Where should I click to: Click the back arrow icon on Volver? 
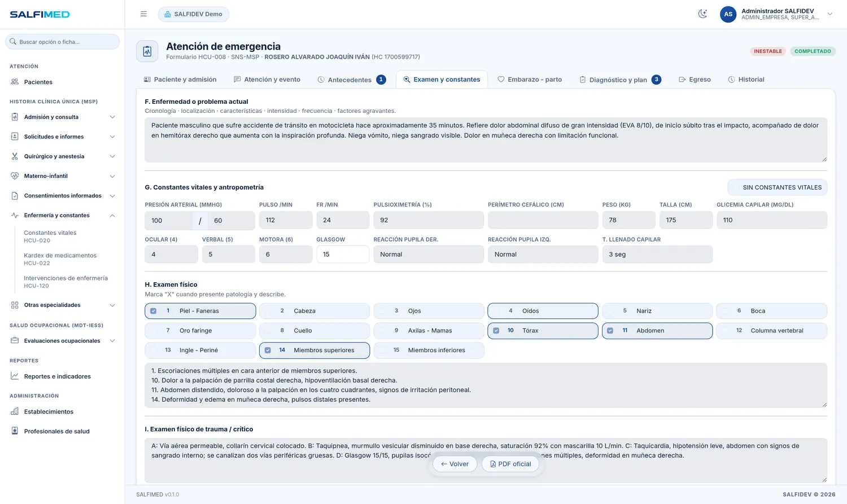pyautogui.click(x=444, y=464)
